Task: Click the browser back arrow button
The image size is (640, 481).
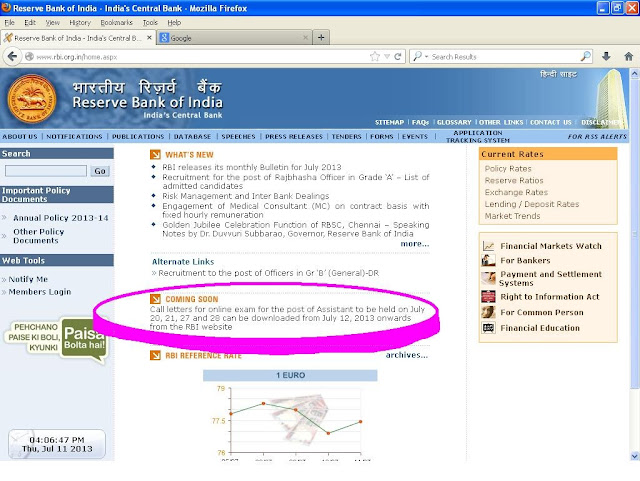Action: [x=12, y=56]
